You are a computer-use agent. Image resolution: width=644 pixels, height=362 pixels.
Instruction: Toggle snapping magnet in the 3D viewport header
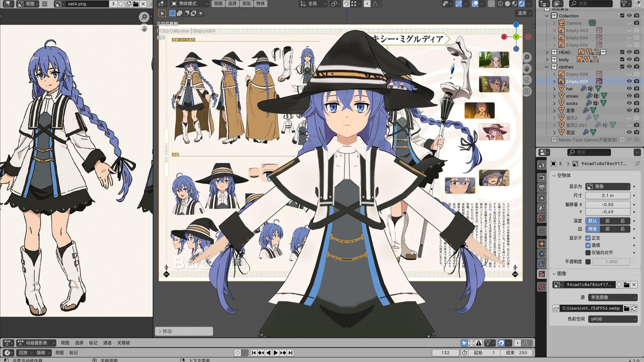pyautogui.click(x=346, y=4)
